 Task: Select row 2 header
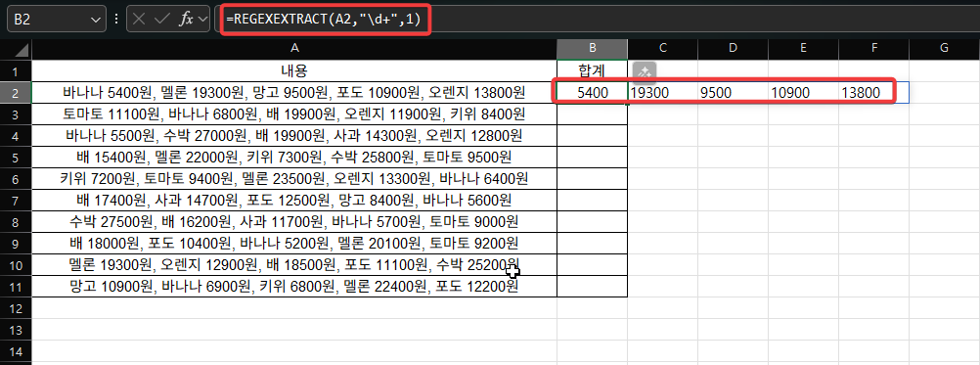16,93
